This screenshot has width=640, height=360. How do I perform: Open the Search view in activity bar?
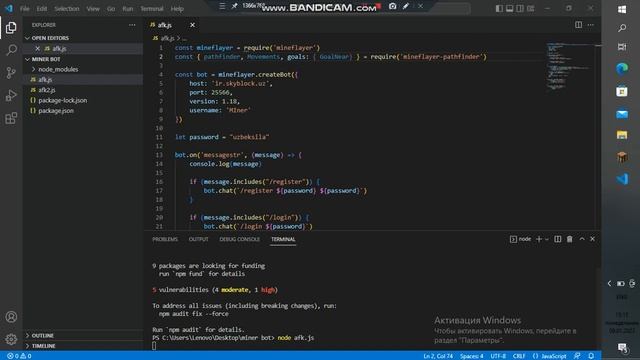pos(11,50)
